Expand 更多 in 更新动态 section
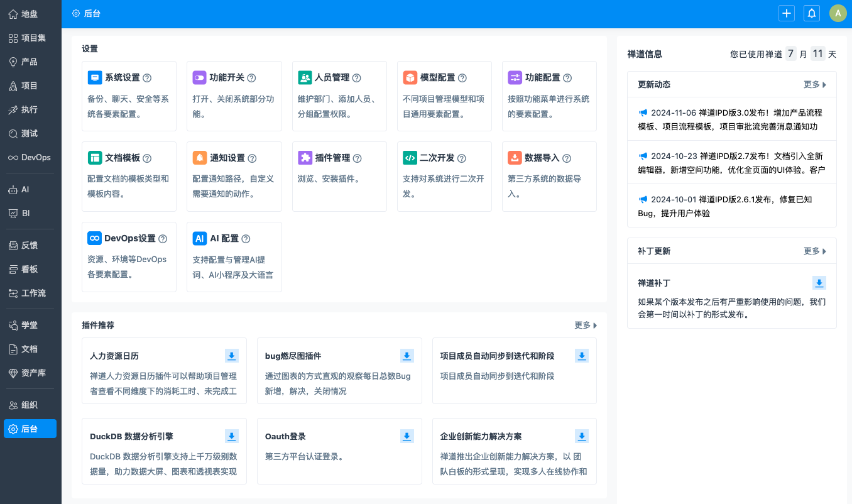Image resolution: width=852 pixels, height=504 pixels. coord(814,84)
